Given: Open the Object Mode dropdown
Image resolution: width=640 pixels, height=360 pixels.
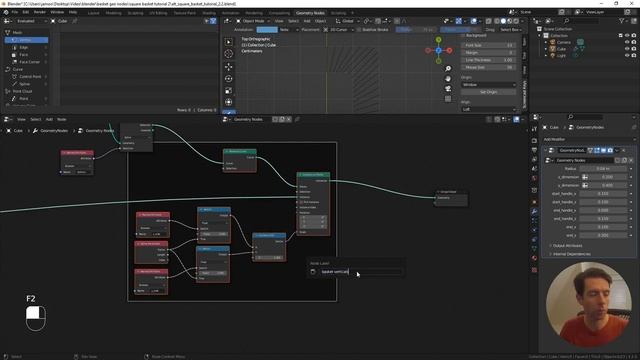Looking at the screenshot, I should pyautogui.click(x=253, y=21).
